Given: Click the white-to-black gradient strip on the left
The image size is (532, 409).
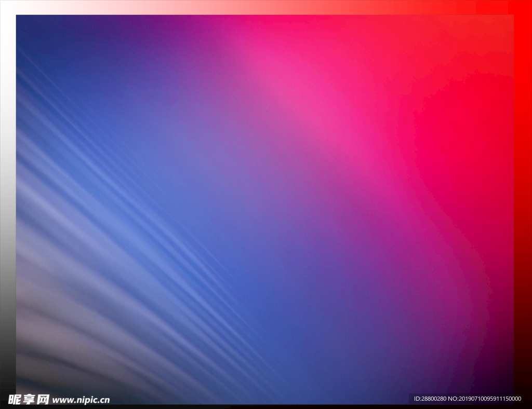Looking at the screenshot, I should click(7, 208).
